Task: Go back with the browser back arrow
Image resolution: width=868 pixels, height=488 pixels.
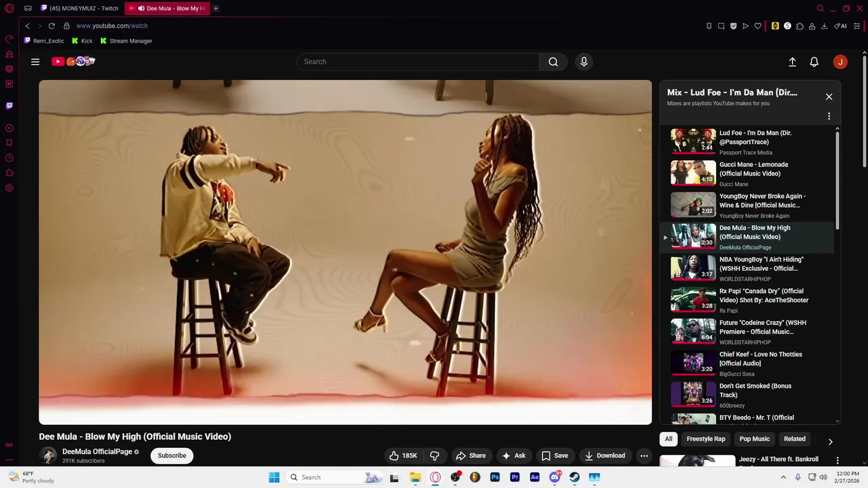Action: (x=27, y=26)
